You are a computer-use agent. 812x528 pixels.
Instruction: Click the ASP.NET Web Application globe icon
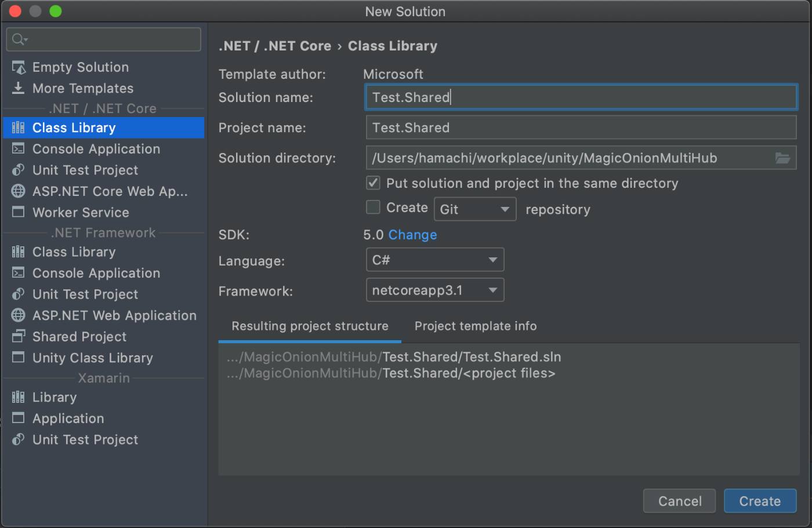tap(19, 315)
